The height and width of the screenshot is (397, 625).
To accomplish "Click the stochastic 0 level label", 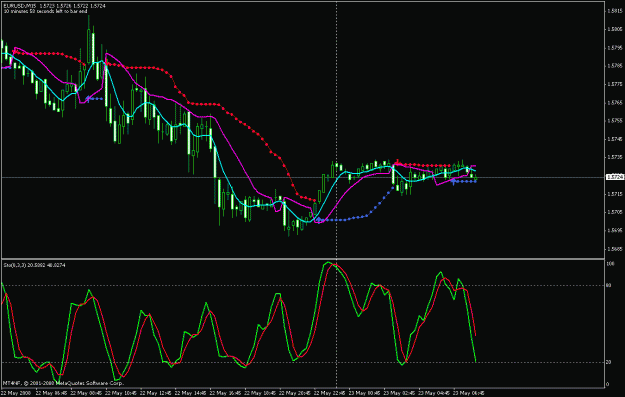I will [608, 384].
